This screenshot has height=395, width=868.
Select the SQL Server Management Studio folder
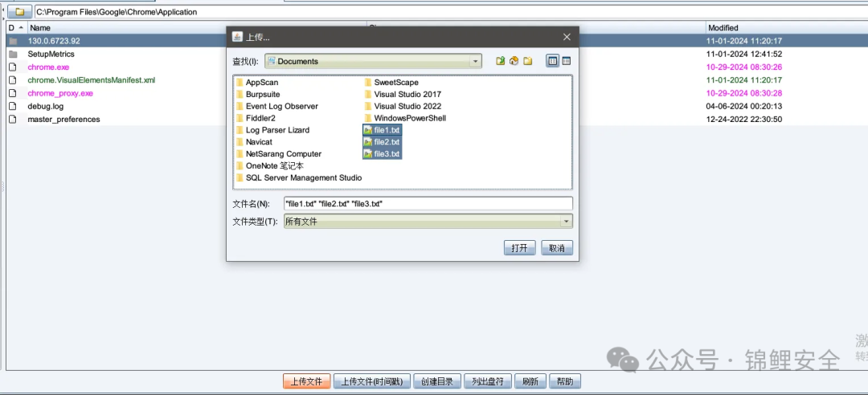299,177
